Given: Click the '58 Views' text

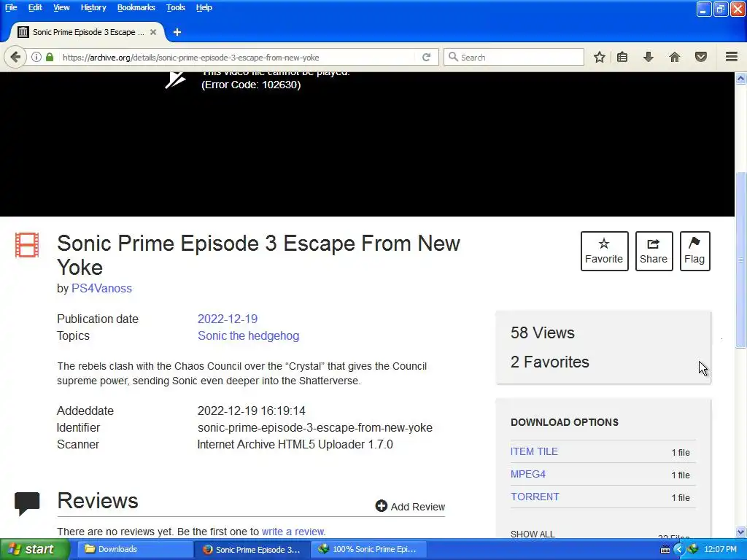Looking at the screenshot, I should coord(543,332).
